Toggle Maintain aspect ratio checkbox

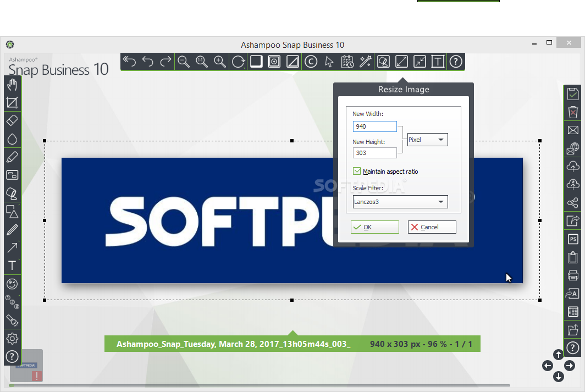357,171
